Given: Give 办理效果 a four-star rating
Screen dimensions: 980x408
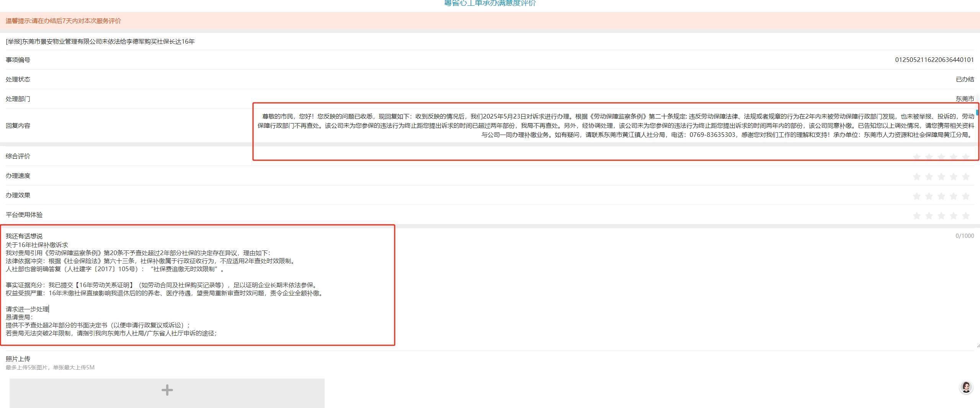Looking at the screenshot, I should pos(953,196).
